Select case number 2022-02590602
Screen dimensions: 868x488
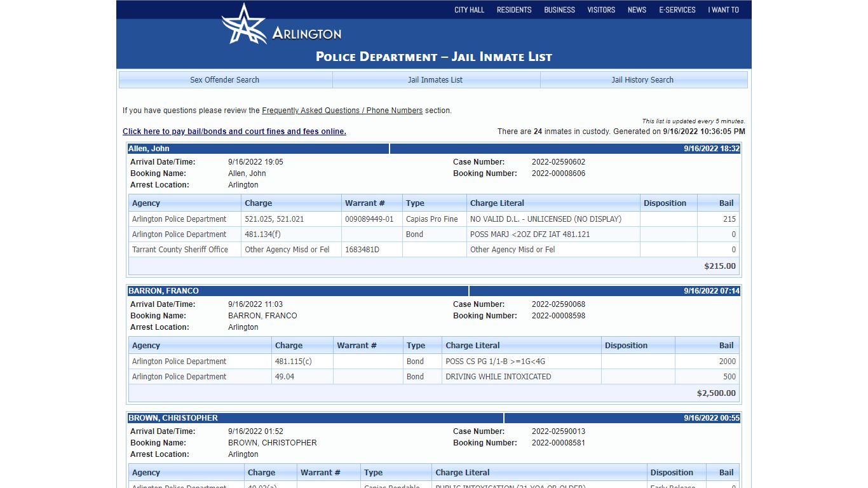click(x=559, y=162)
